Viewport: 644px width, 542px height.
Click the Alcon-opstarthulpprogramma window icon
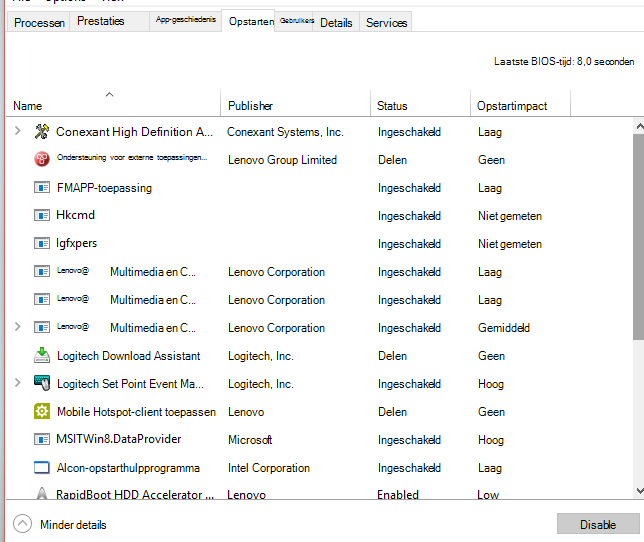coord(41,467)
